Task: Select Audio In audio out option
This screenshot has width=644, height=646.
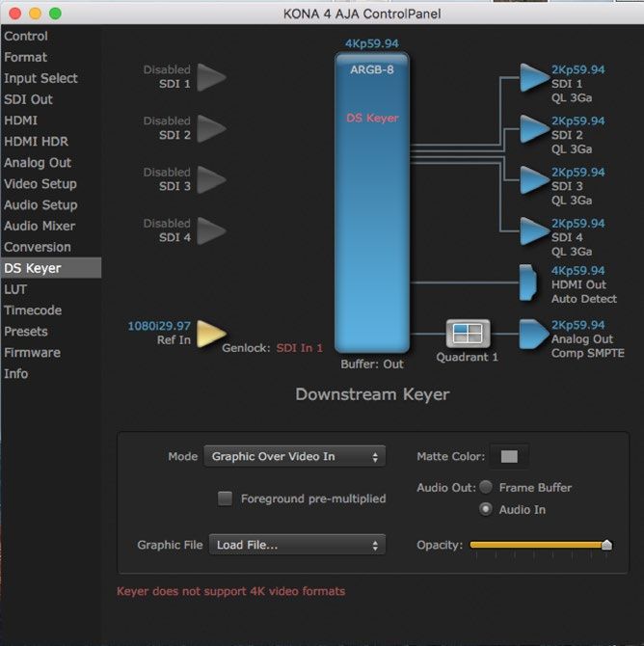Action: point(486,509)
